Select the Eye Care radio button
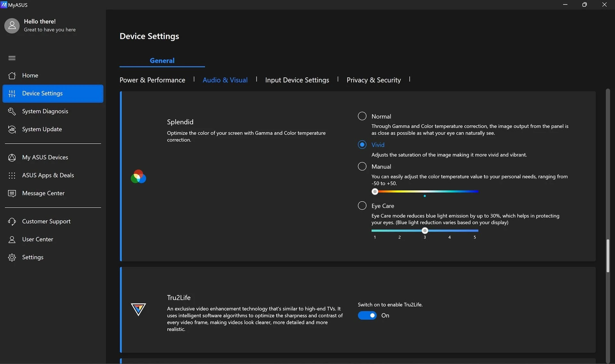 [x=362, y=206]
